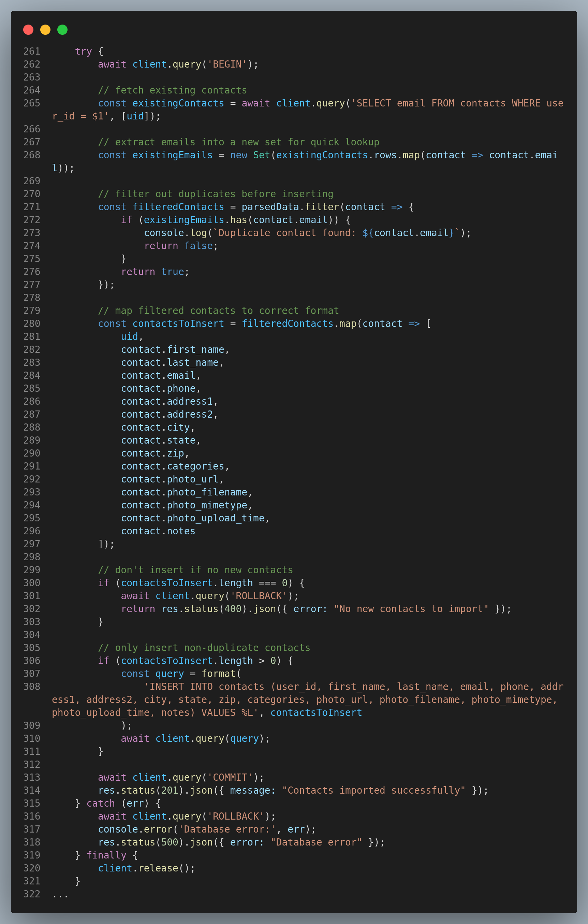This screenshot has height=924, width=588.
Task: Click 'contact.city' line
Action: click(158, 428)
